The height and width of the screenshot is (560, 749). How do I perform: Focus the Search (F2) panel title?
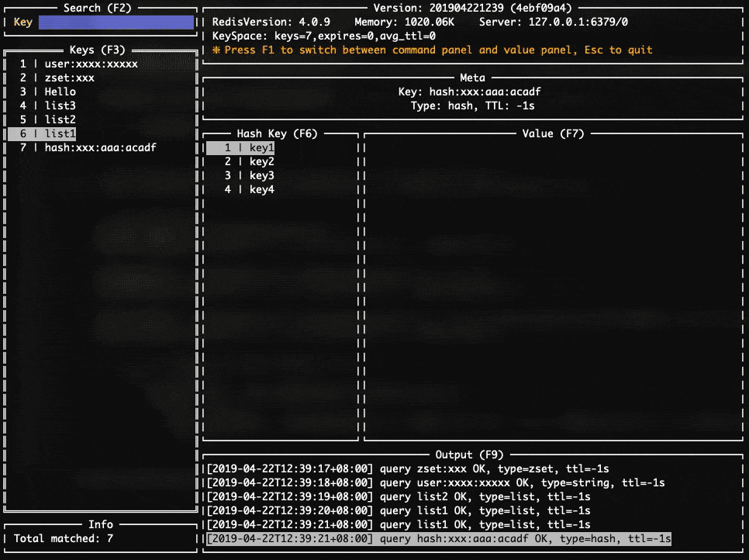[98, 8]
